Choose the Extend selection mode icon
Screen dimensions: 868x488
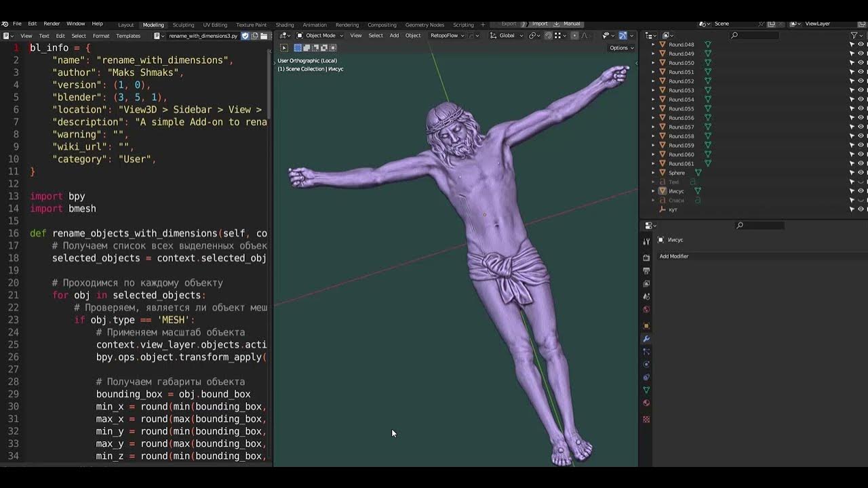pyautogui.click(x=307, y=48)
